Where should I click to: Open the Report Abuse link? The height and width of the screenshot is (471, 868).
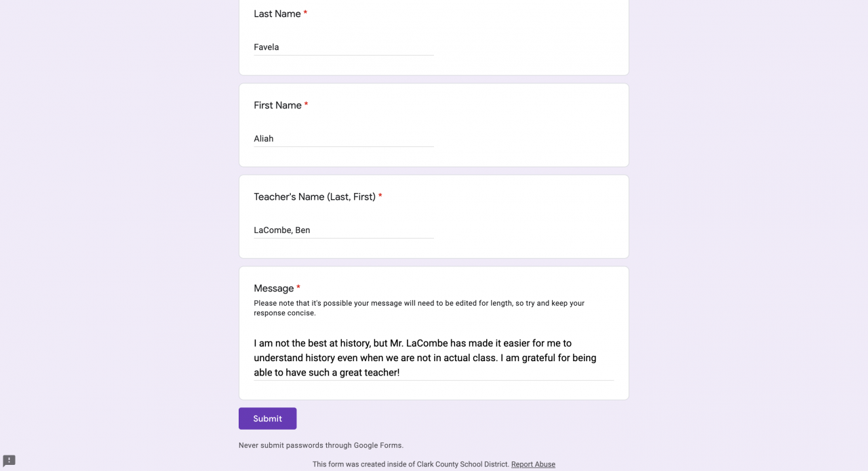tap(533, 464)
